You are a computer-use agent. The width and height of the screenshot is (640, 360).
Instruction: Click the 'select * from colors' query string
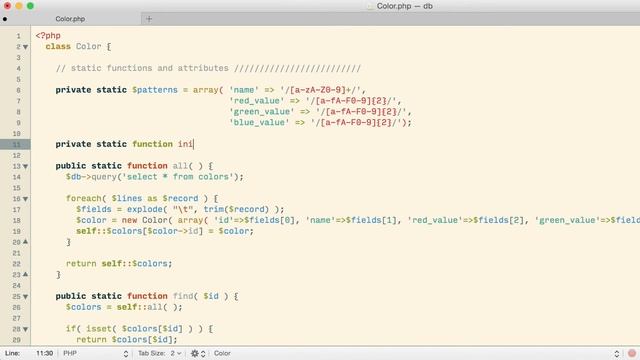tap(176, 177)
